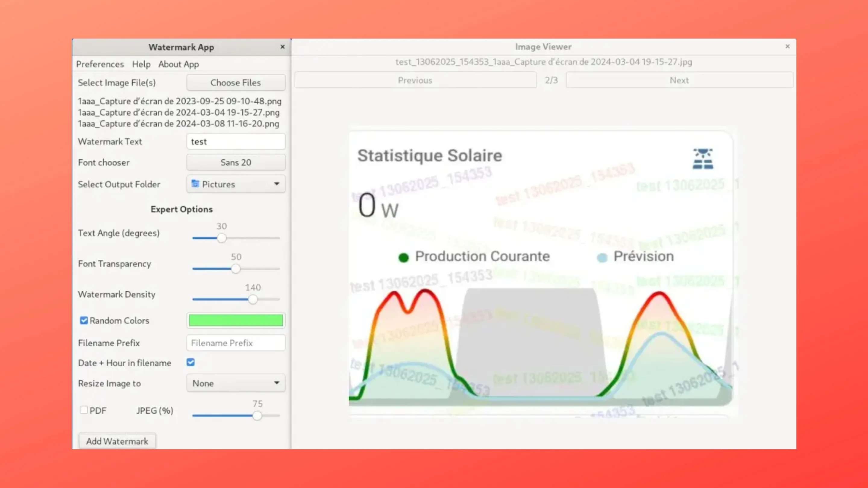Click the Expert Options heading
The width and height of the screenshot is (868, 488).
pyautogui.click(x=182, y=209)
